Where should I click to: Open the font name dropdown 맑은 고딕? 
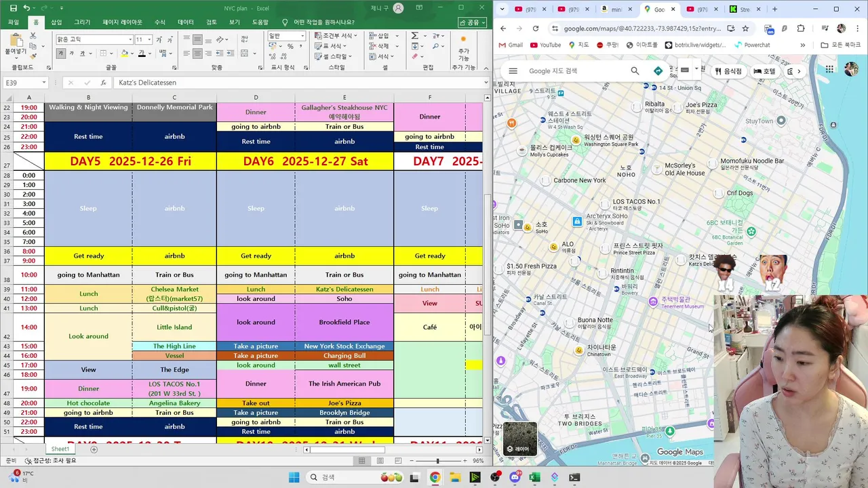click(x=130, y=40)
